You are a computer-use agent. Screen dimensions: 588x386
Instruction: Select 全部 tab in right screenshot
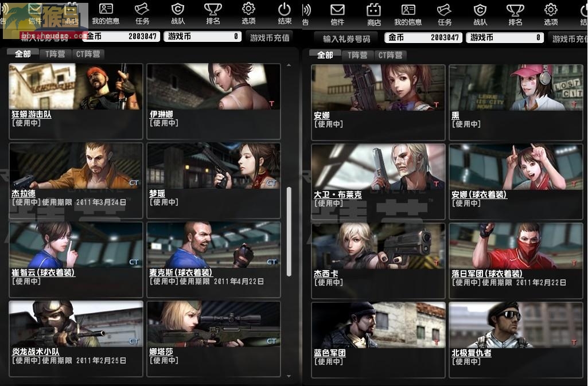click(325, 55)
